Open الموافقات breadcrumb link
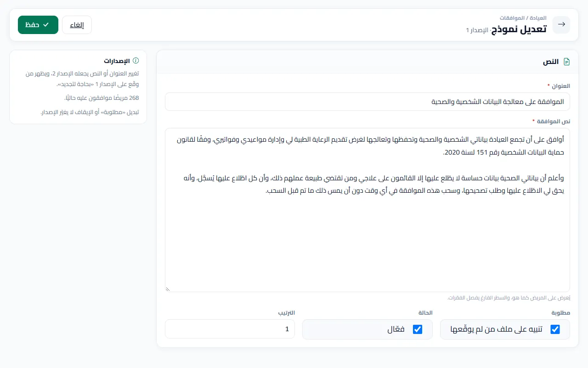 tap(512, 18)
